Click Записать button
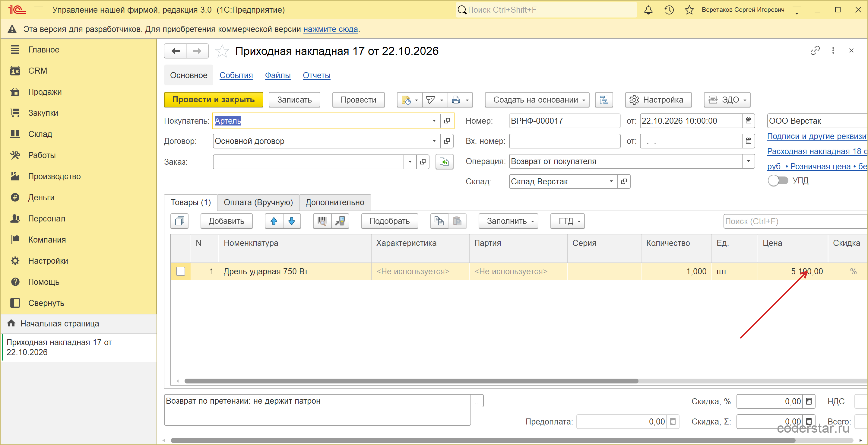The height and width of the screenshot is (445, 868). click(294, 100)
